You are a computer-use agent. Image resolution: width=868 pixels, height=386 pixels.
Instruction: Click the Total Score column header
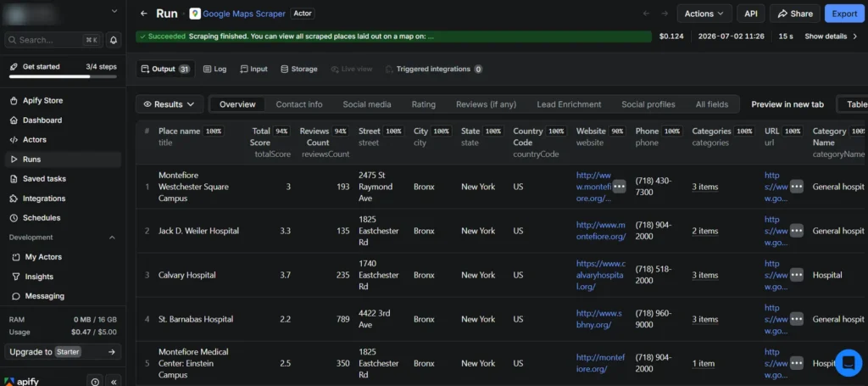pos(270,143)
